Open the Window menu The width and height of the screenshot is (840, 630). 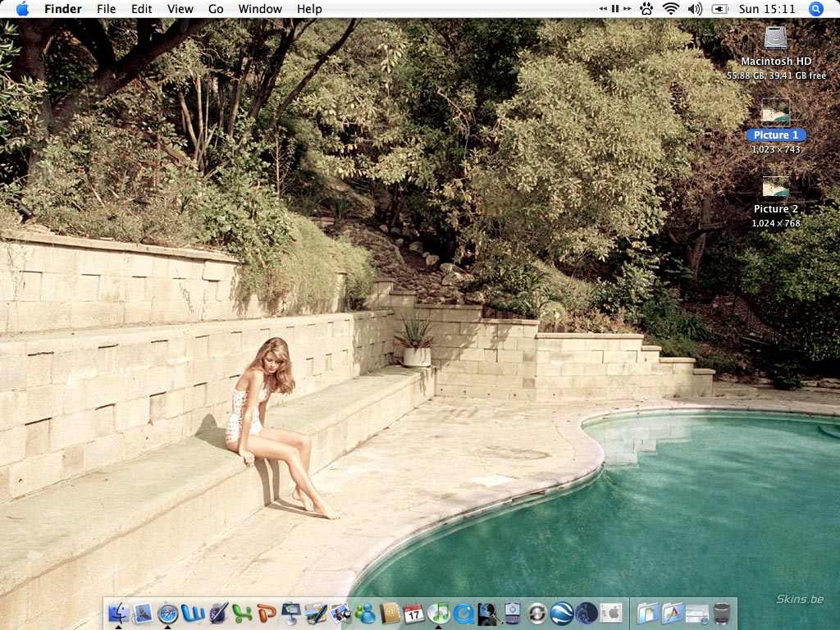[260, 8]
